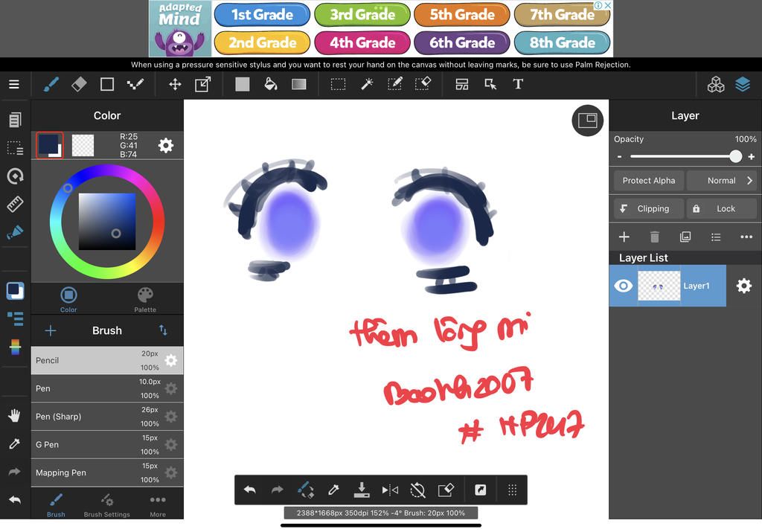Toggle the brush list sidebar icon

[x=15, y=318]
